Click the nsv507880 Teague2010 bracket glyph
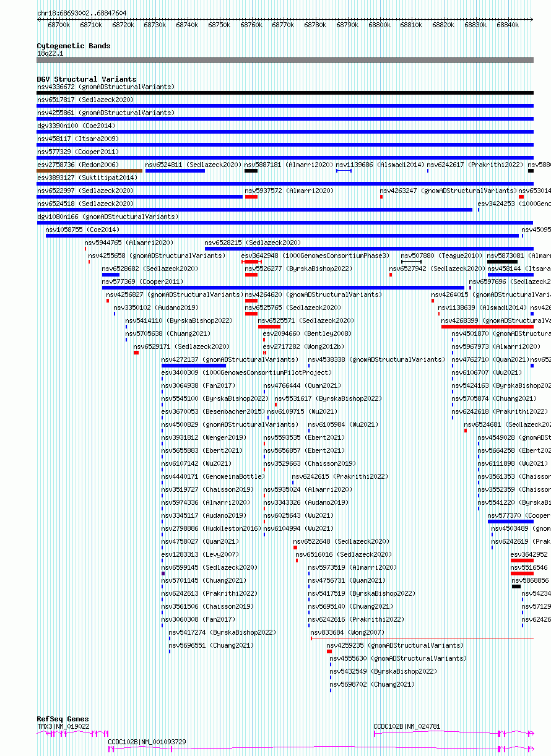Screen dimensions: 551x756 [x=411, y=262]
